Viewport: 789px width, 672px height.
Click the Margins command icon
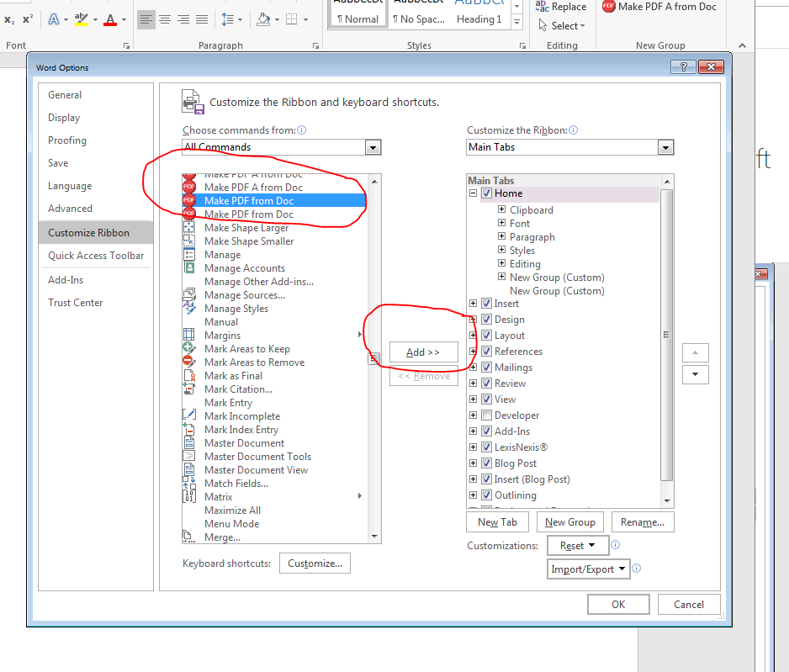click(189, 336)
